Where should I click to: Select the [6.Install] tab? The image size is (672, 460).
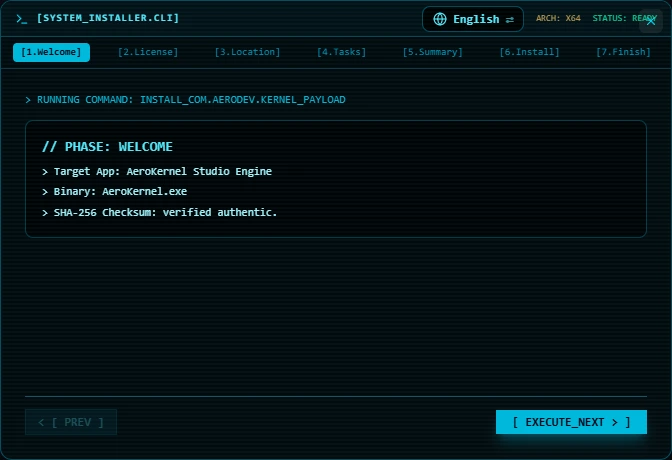(x=529, y=52)
